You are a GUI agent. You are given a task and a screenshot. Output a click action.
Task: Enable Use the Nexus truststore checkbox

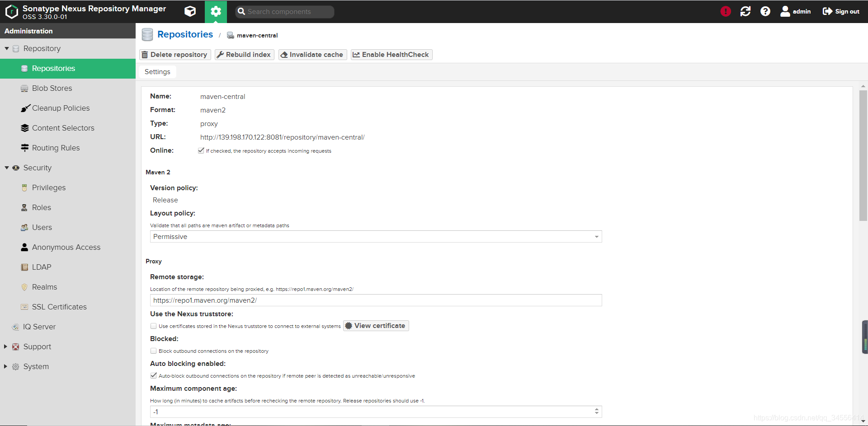(154, 326)
